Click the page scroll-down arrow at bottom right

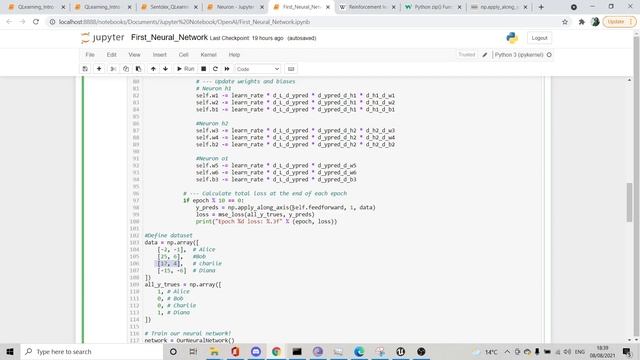tap(636, 340)
